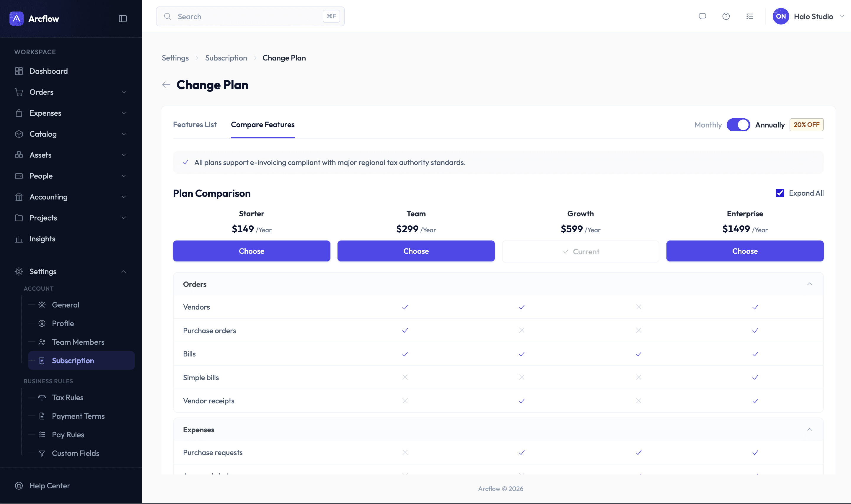851x504 pixels.
Task: Switch to the Features List tab
Action: (195, 125)
